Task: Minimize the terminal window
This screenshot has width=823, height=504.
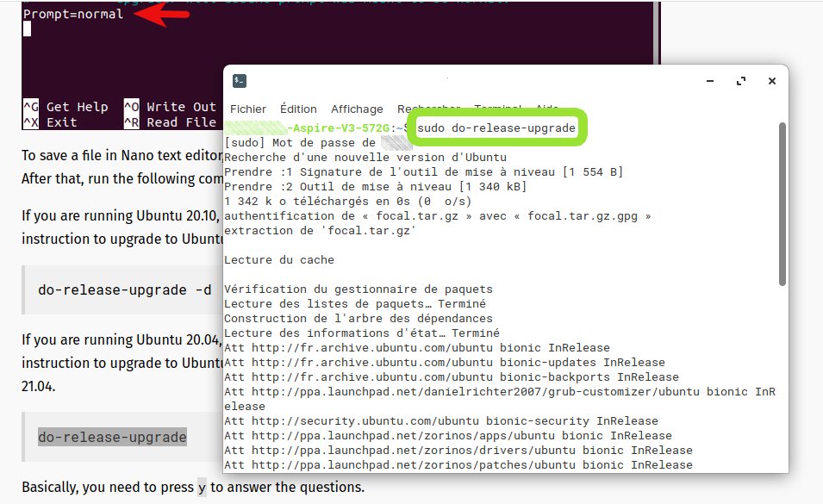Action: tap(710, 81)
